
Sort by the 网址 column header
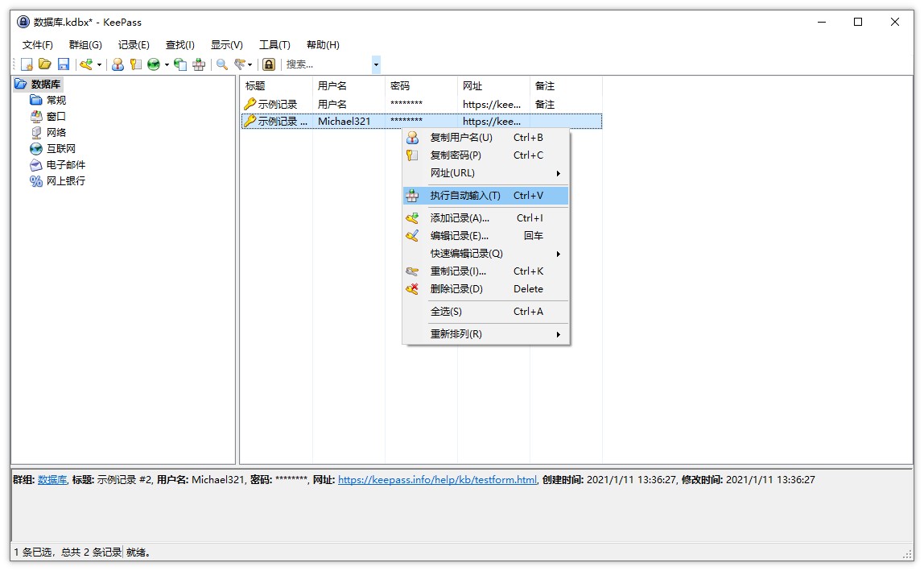pos(493,86)
